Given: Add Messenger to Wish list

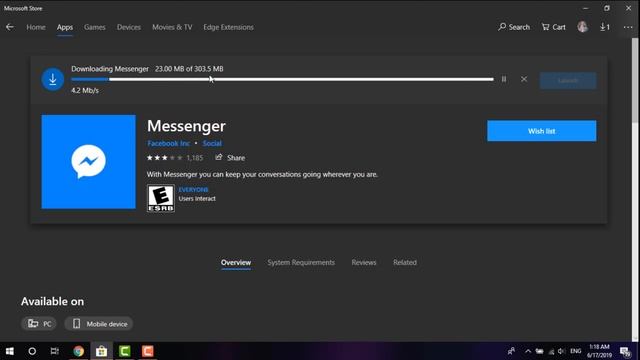Looking at the screenshot, I should pyautogui.click(x=542, y=131).
